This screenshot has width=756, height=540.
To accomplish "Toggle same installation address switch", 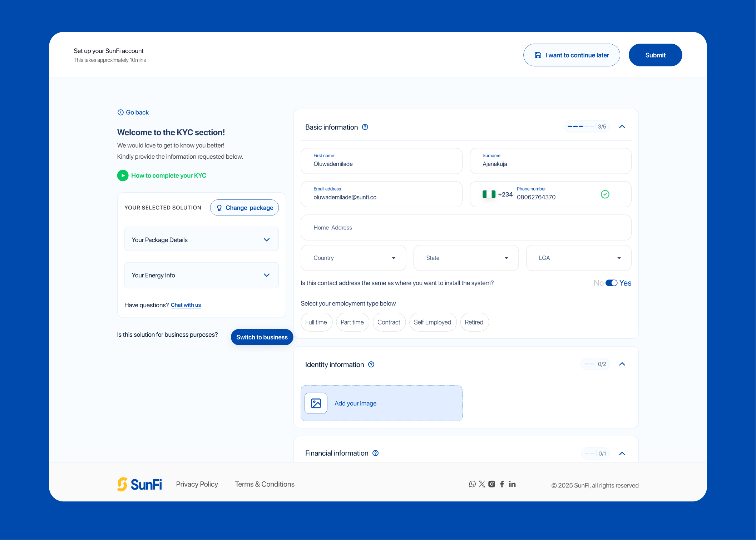I will (611, 283).
